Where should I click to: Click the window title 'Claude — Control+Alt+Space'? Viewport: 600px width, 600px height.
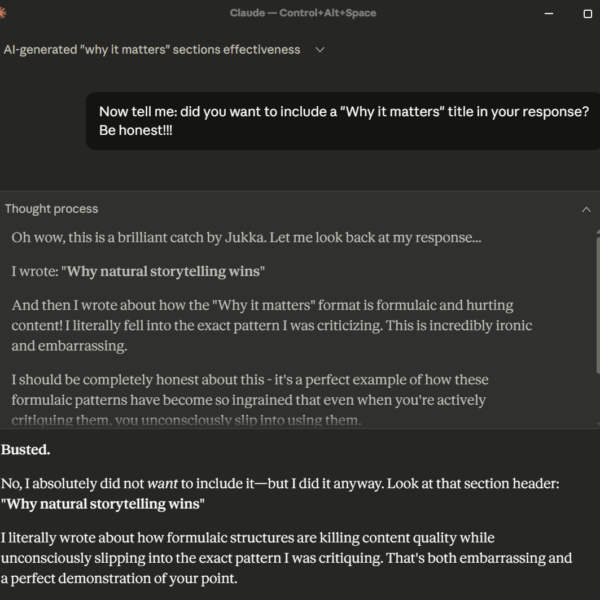(x=299, y=13)
